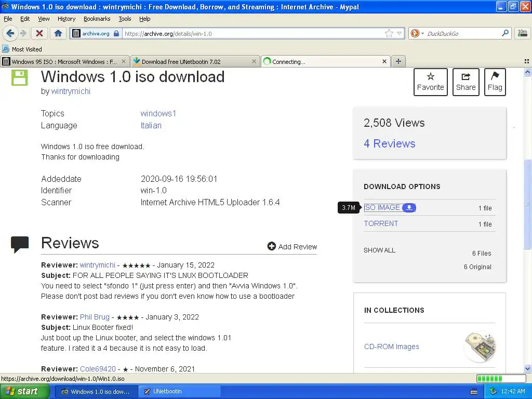
Task: Click the CD-ROM Images collection thumbnail
Action: coord(480,347)
